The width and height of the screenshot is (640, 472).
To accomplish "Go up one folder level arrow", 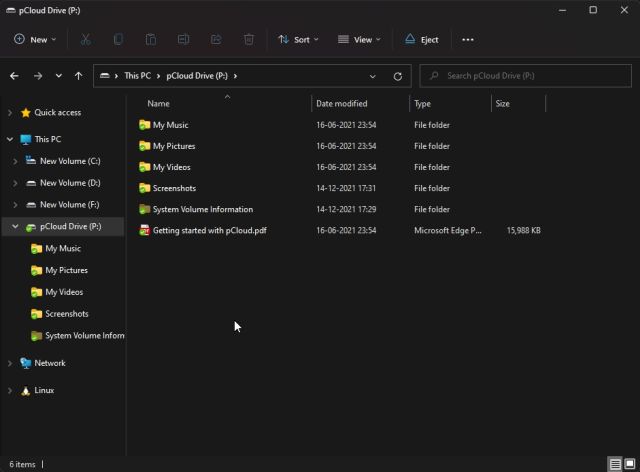I will [78, 76].
